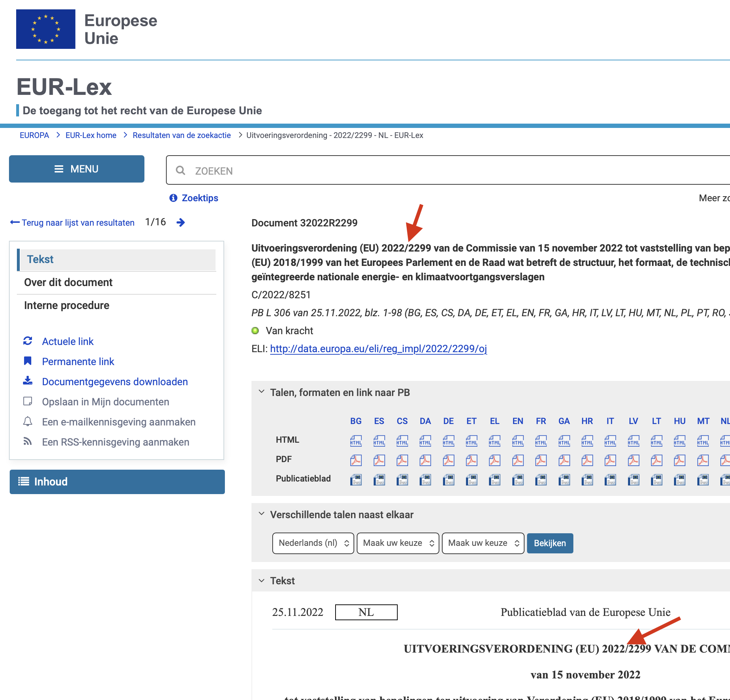Click Een RSS-kennisgeving aanmaken
Image resolution: width=730 pixels, height=700 pixels.
tap(115, 442)
